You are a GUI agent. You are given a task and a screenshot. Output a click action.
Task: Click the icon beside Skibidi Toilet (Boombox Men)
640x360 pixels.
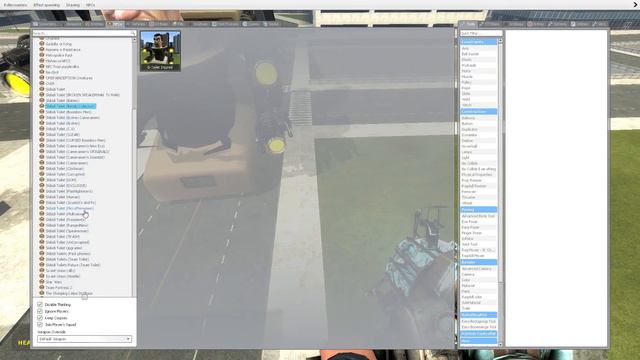(x=42, y=111)
